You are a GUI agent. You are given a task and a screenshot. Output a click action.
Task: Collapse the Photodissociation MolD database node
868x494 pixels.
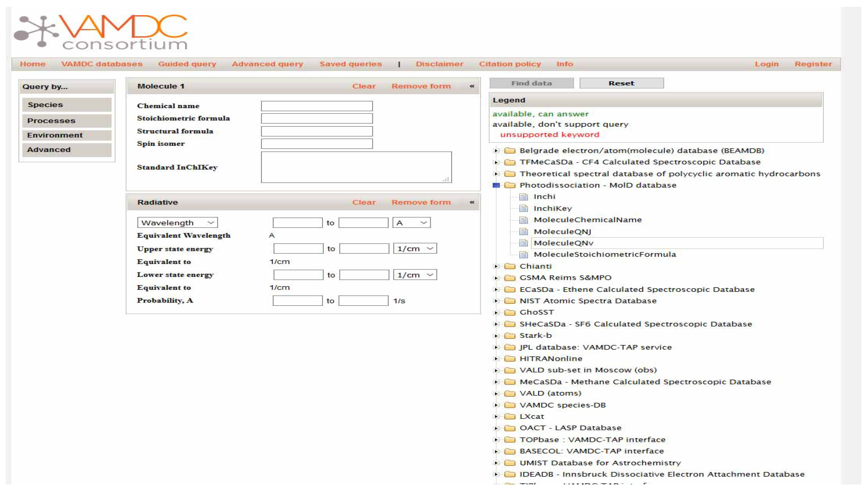pyautogui.click(x=496, y=185)
